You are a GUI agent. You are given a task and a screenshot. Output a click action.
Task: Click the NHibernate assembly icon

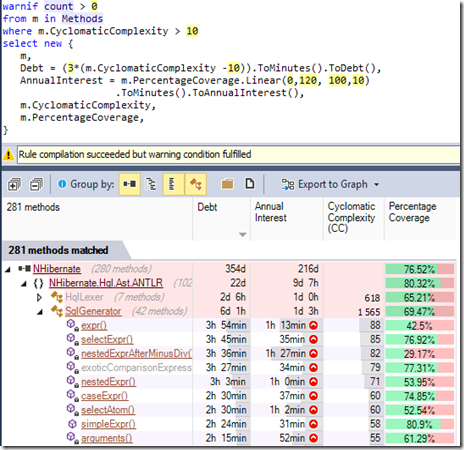click(24, 269)
